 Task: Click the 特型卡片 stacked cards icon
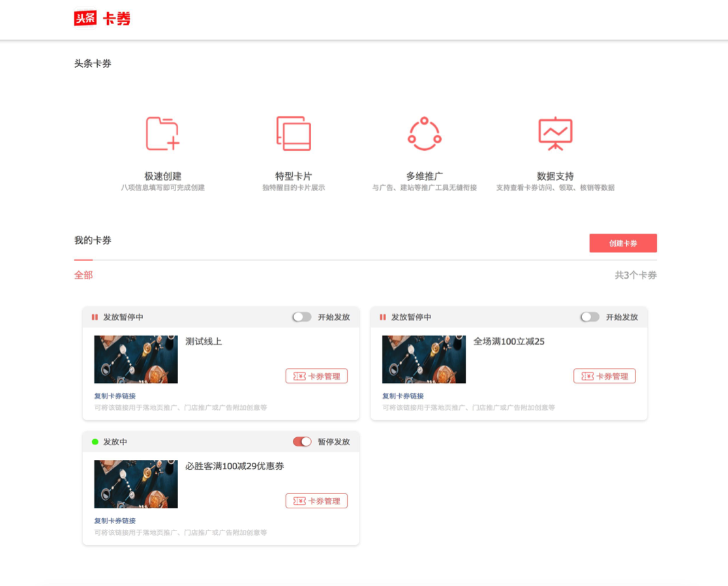click(294, 133)
